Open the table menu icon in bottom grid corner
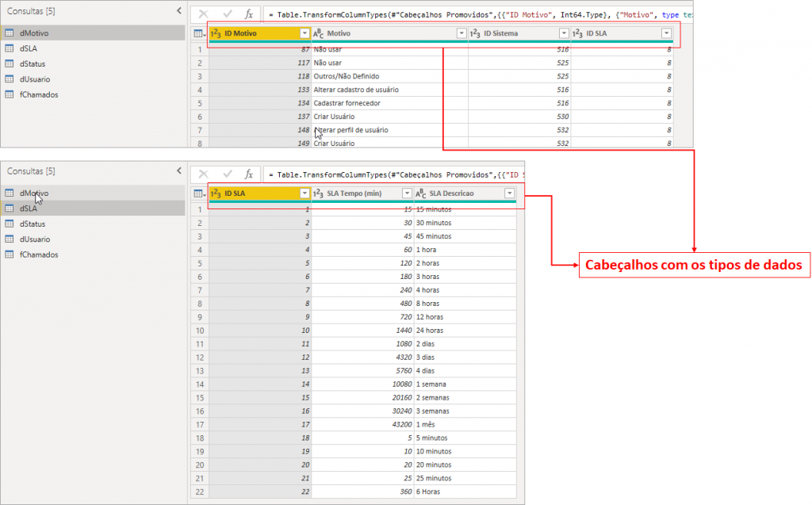 tap(199, 193)
